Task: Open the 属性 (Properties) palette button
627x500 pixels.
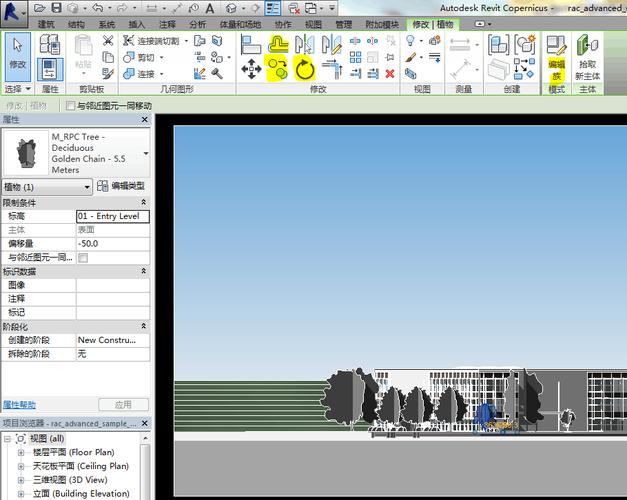Action: pos(50,68)
